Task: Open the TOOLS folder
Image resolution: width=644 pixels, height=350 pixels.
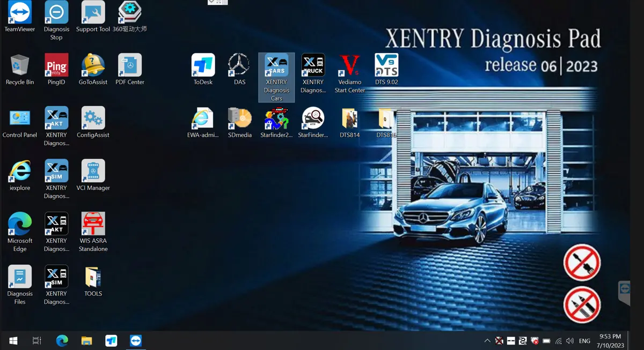Action: click(93, 281)
